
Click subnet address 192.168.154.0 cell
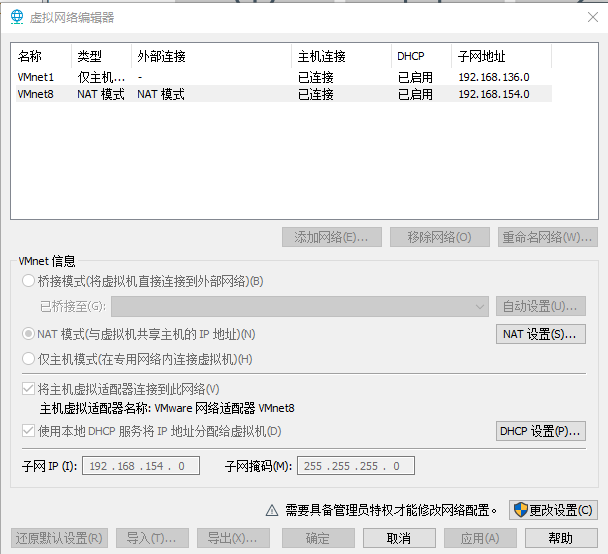pyautogui.click(x=494, y=94)
